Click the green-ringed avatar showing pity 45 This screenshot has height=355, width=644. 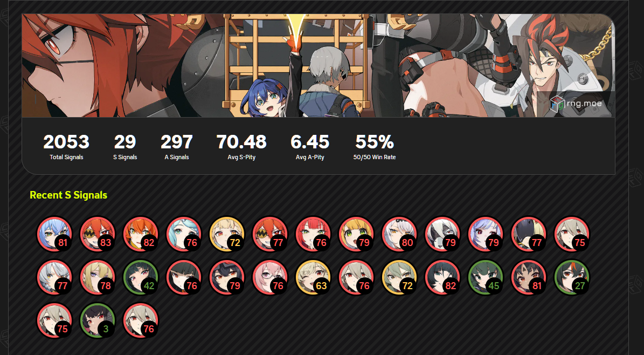point(486,278)
